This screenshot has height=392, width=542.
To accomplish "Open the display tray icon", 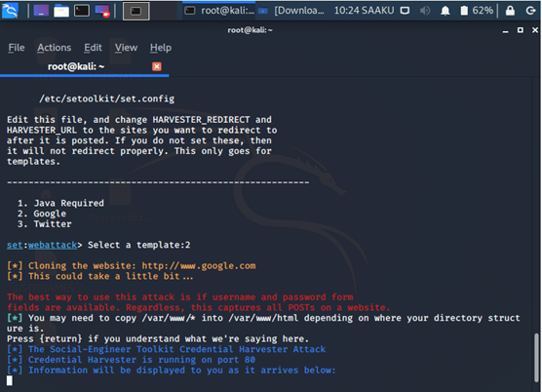I will [x=405, y=11].
